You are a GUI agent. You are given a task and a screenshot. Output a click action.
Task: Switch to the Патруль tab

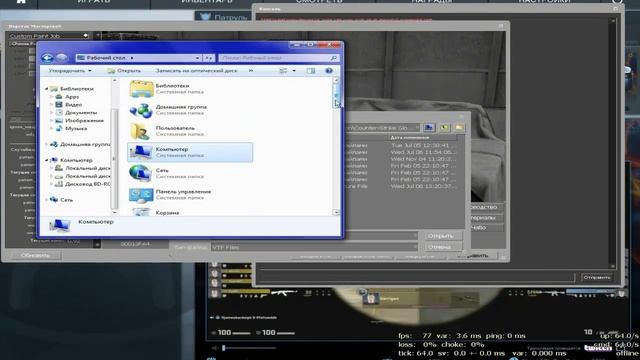tap(223, 17)
